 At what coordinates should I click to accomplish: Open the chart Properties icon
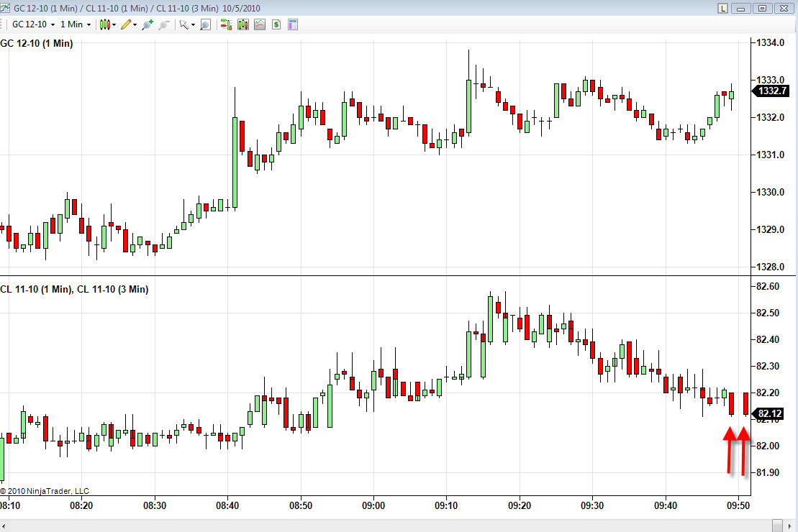pos(293,24)
